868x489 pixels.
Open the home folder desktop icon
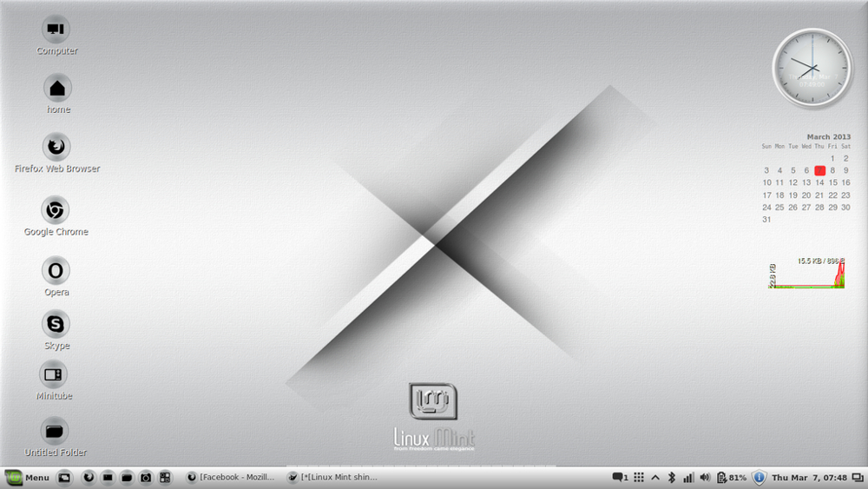57,88
